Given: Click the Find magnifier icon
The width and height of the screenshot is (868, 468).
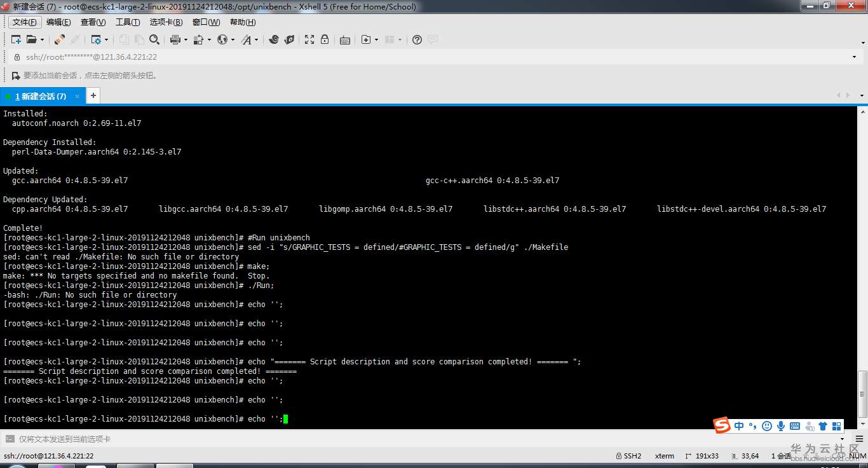Looking at the screenshot, I should click(x=154, y=39).
